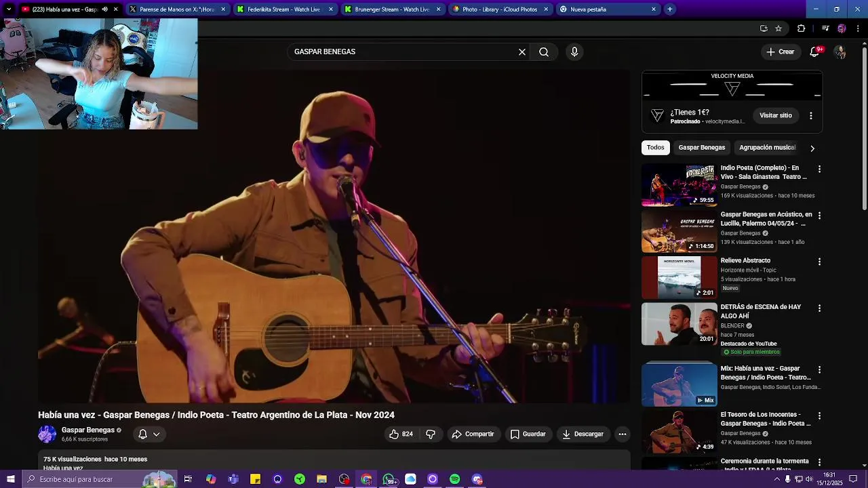Open YouTube notifications bell with 9+ badge

(x=815, y=52)
